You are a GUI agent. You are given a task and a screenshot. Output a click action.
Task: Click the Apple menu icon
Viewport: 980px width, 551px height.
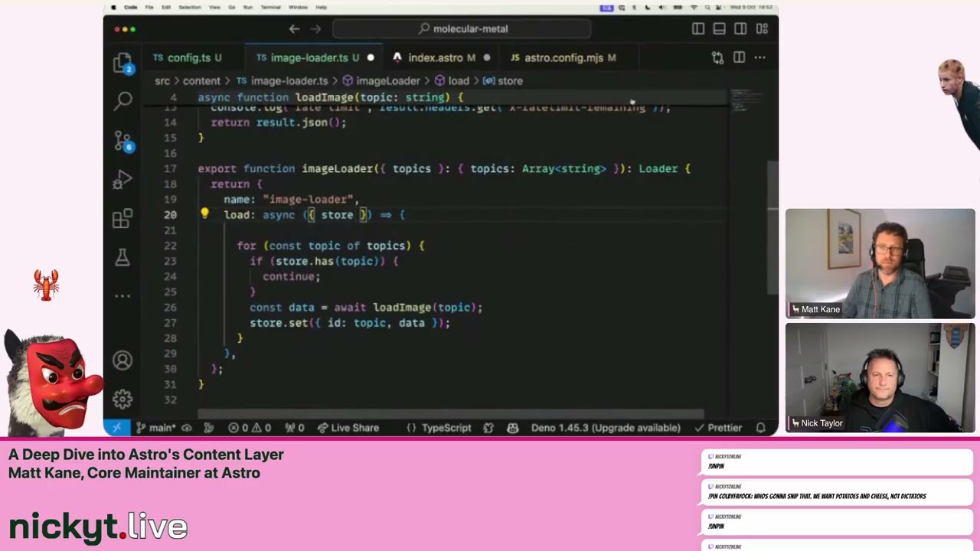tap(113, 8)
